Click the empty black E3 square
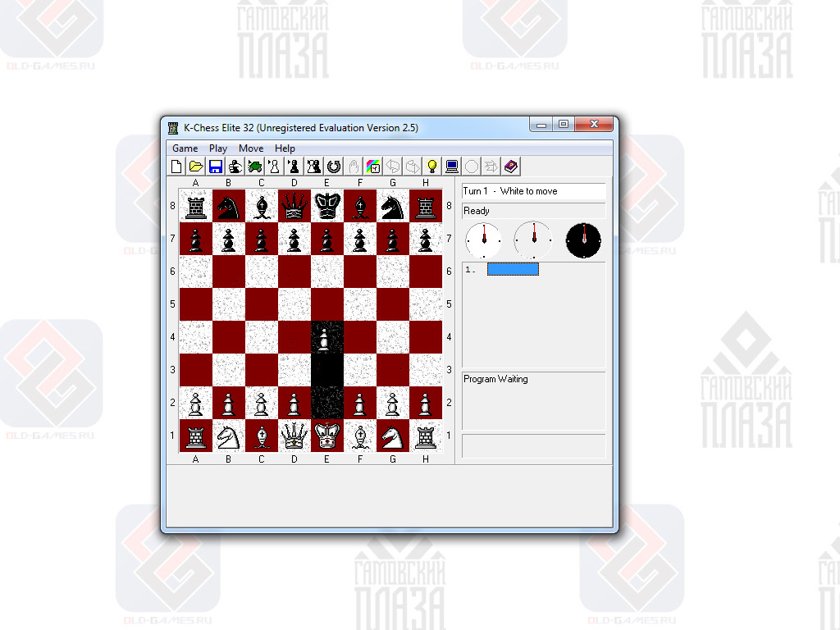Screen dimensions: 840x630 (x=326, y=370)
